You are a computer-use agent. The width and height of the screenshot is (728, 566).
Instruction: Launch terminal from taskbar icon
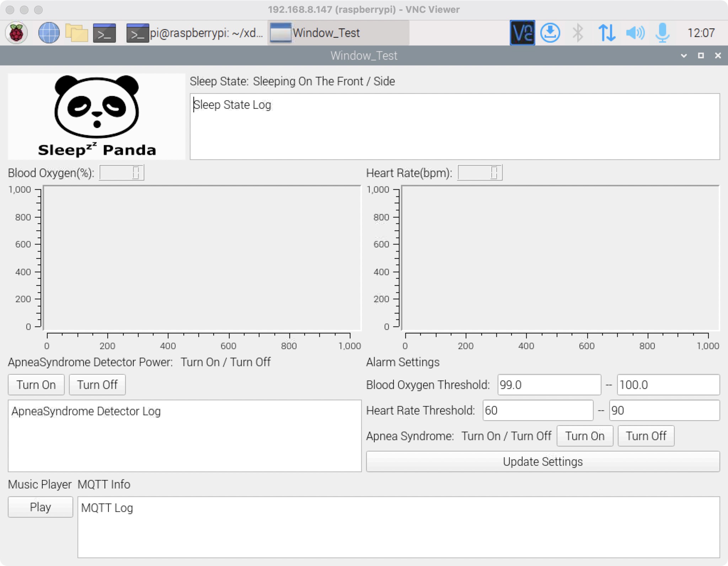pos(104,33)
